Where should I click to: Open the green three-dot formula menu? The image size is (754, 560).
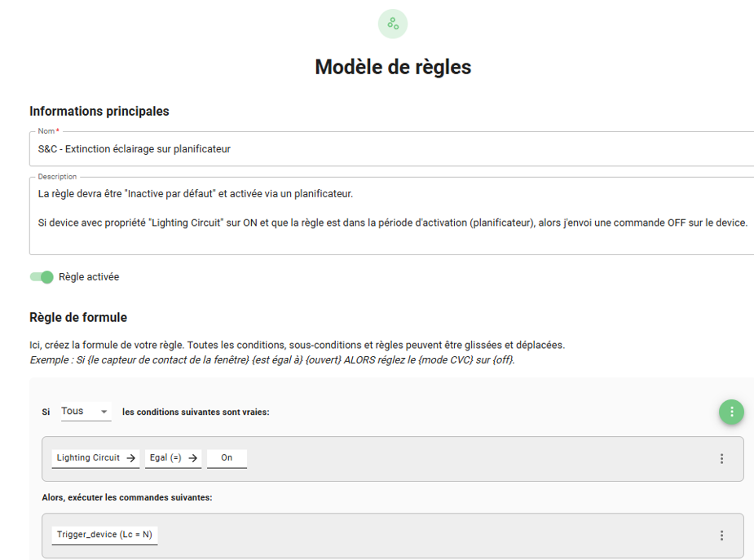point(731,412)
